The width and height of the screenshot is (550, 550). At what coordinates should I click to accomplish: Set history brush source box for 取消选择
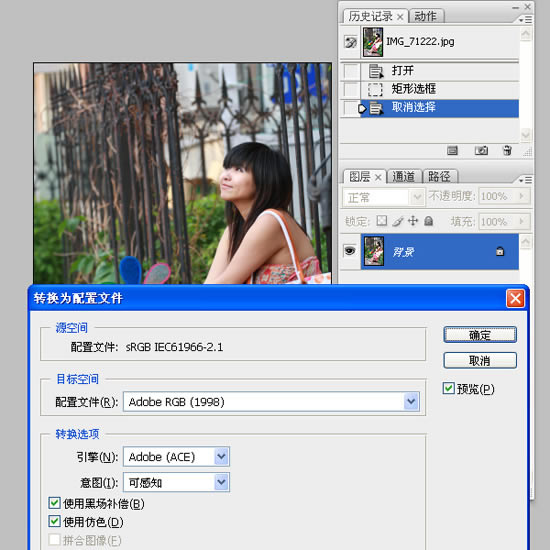[350, 108]
